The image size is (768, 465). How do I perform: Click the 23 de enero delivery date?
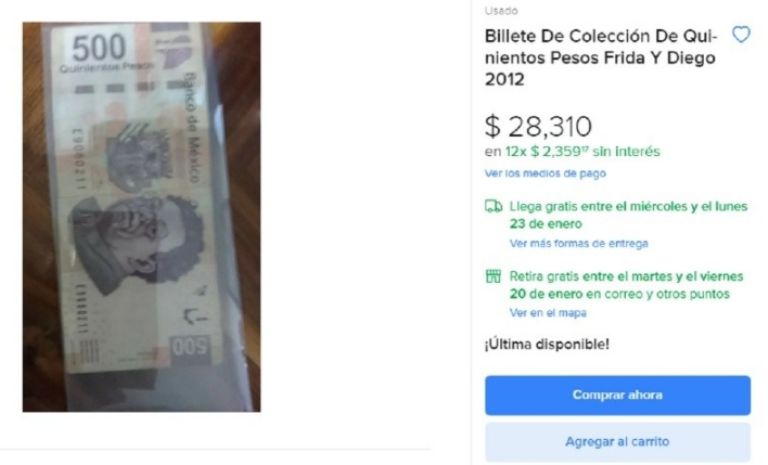546,224
